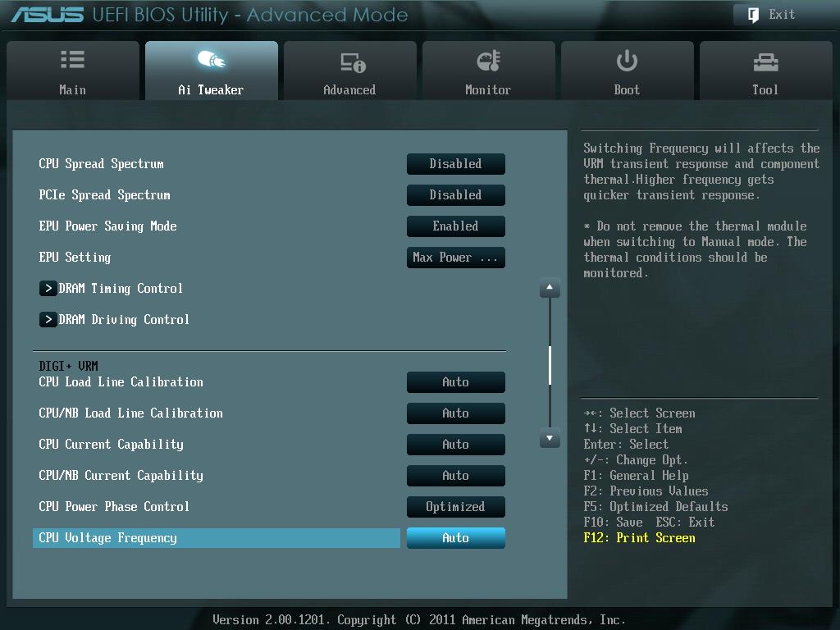This screenshot has width=840, height=630.
Task: Open EPU Setting Max Power option
Action: 455,257
